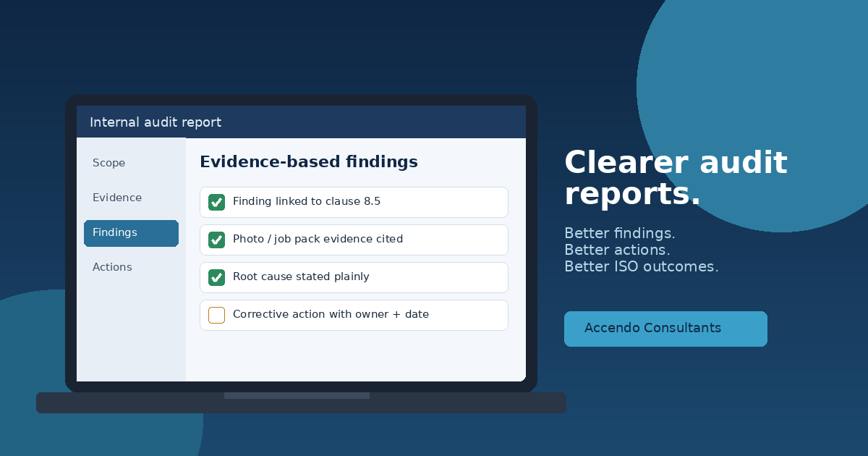This screenshot has height=456, width=868.
Task: Click the 'Better ISO outcomes.' line
Action: [x=642, y=266]
